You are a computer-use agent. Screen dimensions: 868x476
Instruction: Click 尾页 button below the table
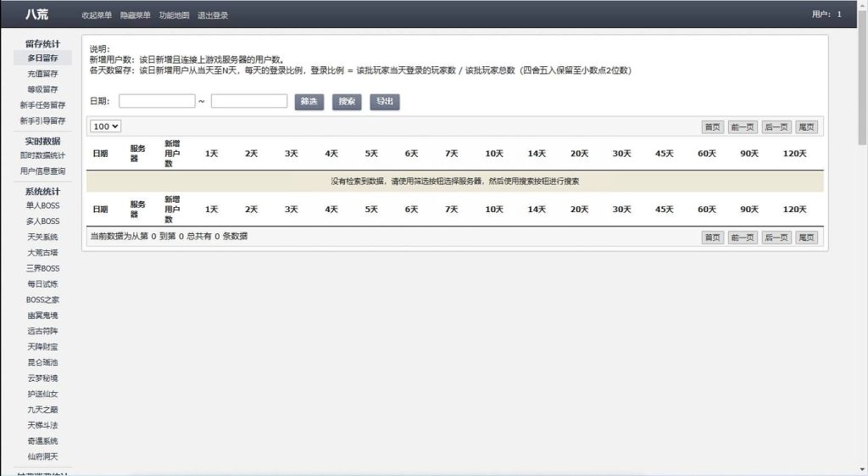pyautogui.click(x=806, y=238)
